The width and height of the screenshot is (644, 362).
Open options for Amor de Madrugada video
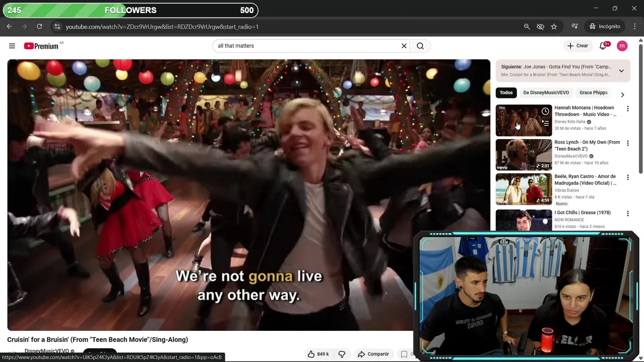(627, 177)
